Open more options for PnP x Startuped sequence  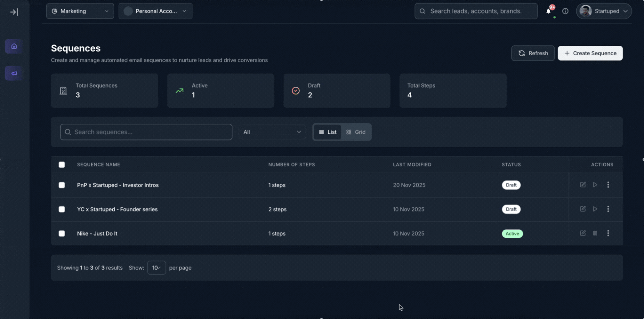point(608,185)
